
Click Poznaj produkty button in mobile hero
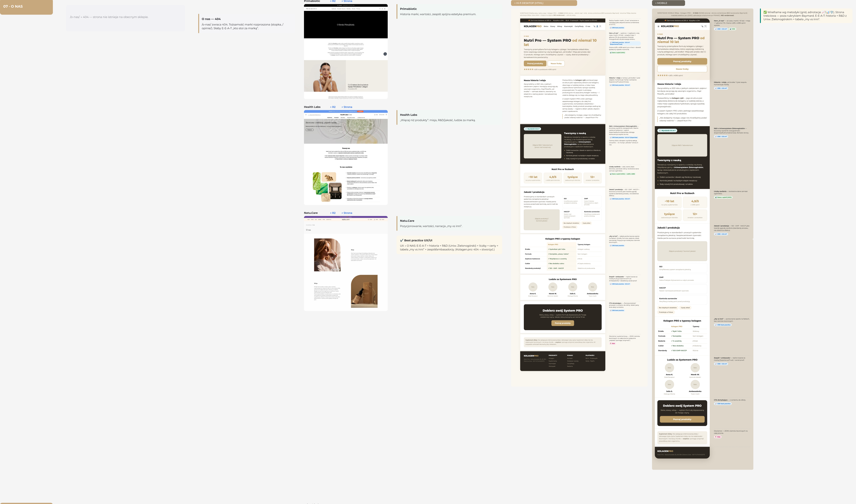click(x=682, y=61)
